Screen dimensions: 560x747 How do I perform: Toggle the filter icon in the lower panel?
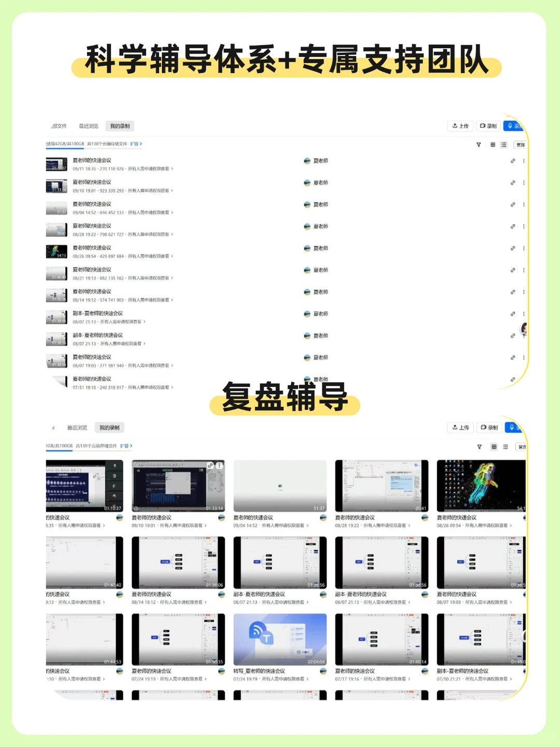[x=479, y=447]
